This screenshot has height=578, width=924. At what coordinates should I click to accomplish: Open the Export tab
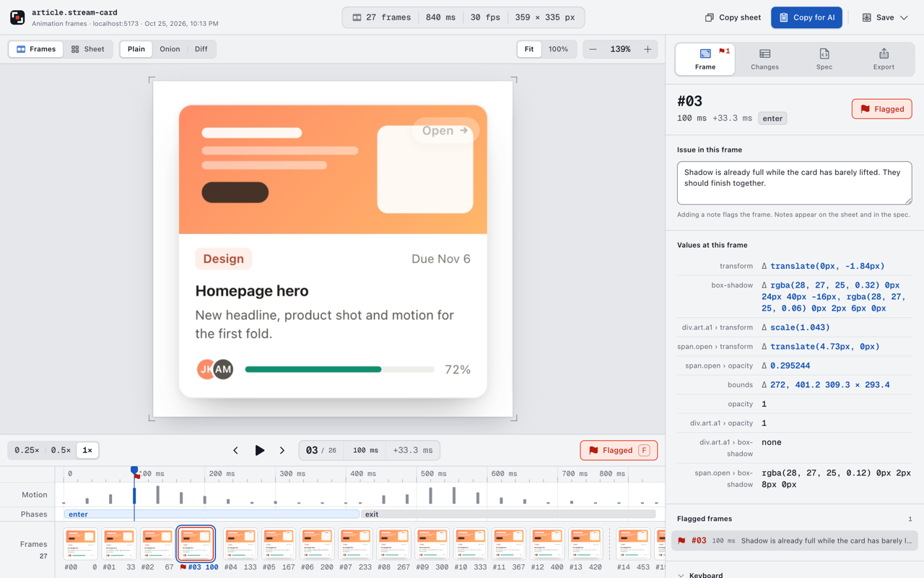[x=884, y=59]
